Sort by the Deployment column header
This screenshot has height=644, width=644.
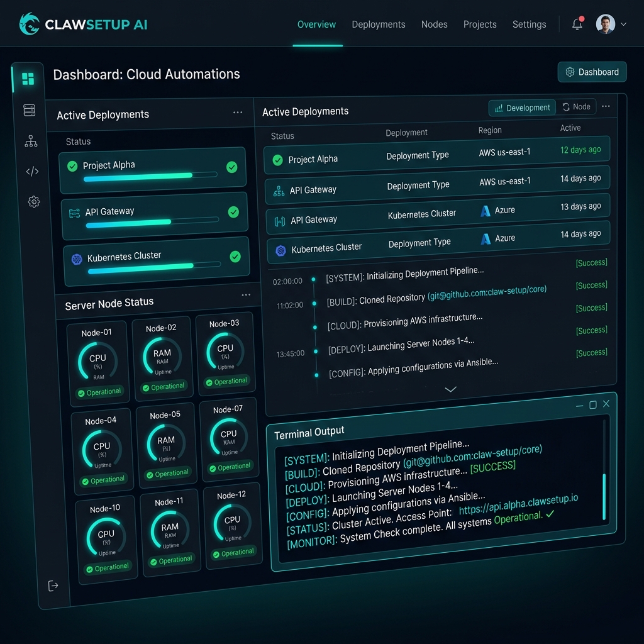tap(406, 133)
